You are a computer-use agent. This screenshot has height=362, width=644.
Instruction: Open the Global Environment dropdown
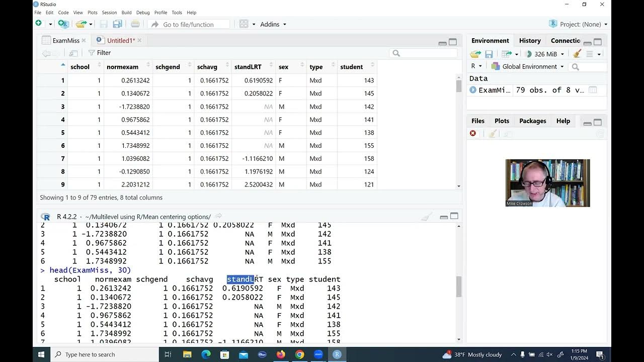[x=527, y=66]
